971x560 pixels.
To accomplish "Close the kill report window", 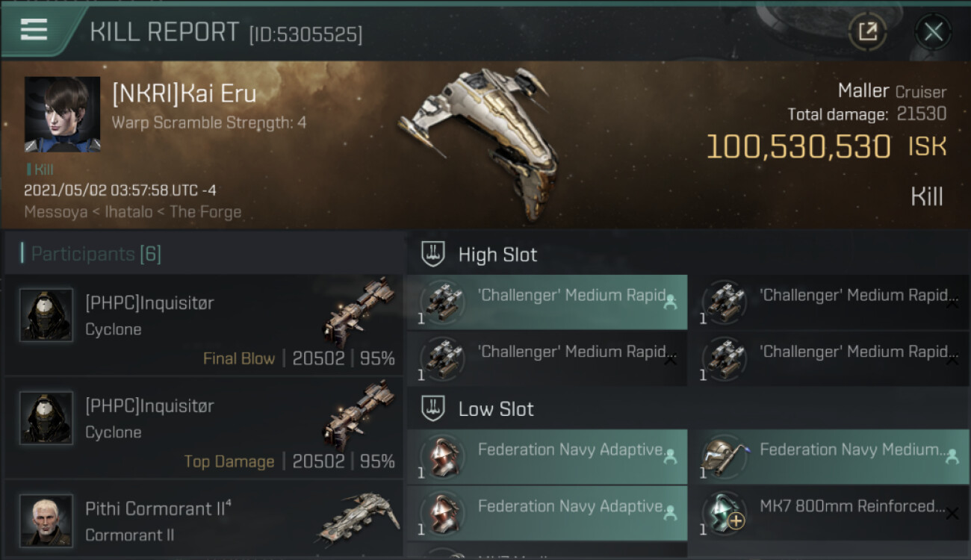I will click(x=933, y=31).
